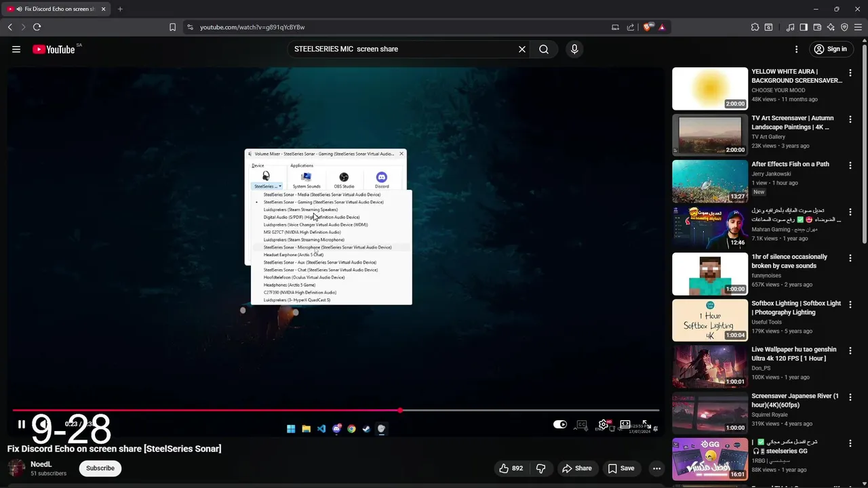Open the steelseries GG video thumbnail
Screen dimensions: 868x488
coord(710,459)
